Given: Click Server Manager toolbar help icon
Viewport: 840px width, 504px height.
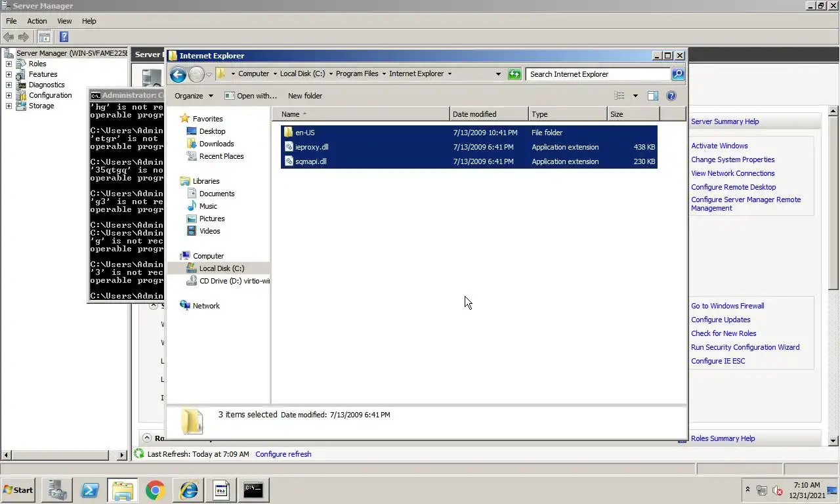Looking at the screenshot, I should coord(64,37).
